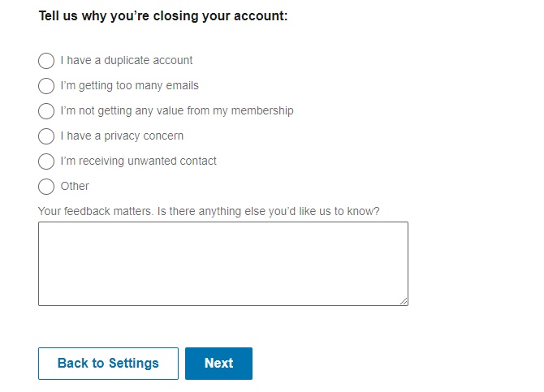Screen dimensions: 544x392
Task: Choose the "I'm getting too many emails" option
Action: tap(46, 86)
